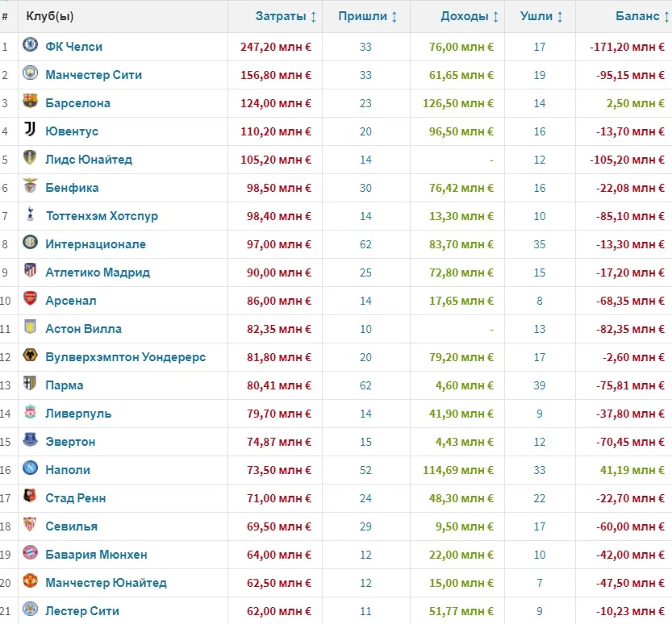Click the Arsenal club crest icon
Image resolution: width=672 pixels, height=624 pixels.
click(x=30, y=300)
